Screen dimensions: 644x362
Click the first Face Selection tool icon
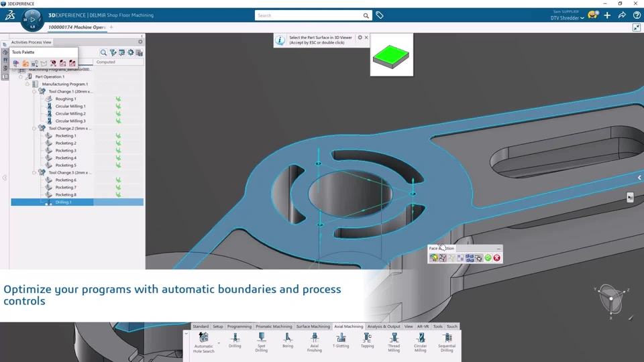coord(433,257)
